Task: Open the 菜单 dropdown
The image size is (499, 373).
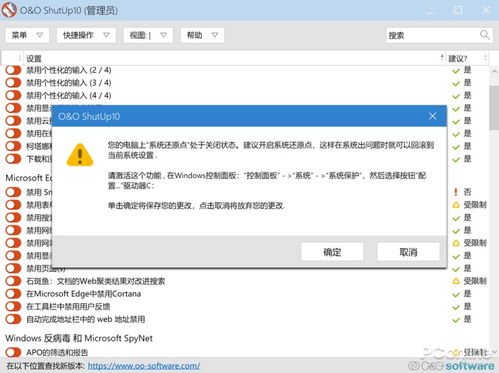Action: click(x=27, y=35)
